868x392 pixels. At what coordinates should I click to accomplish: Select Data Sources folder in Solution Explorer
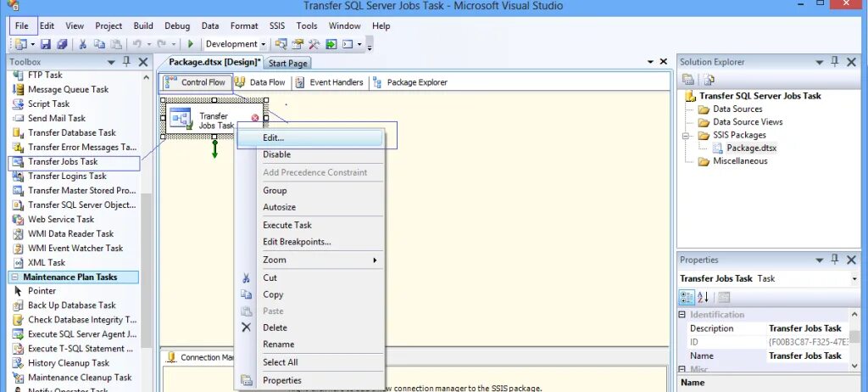click(x=737, y=109)
